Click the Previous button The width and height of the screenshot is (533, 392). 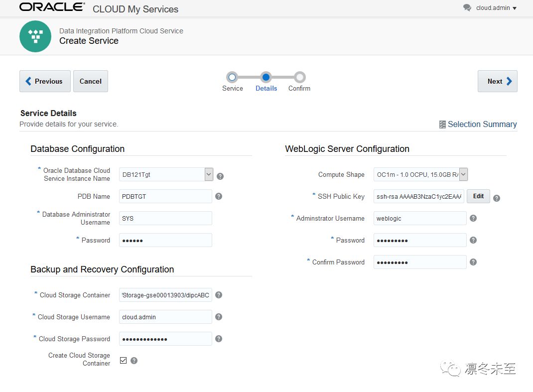[x=45, y=81]
